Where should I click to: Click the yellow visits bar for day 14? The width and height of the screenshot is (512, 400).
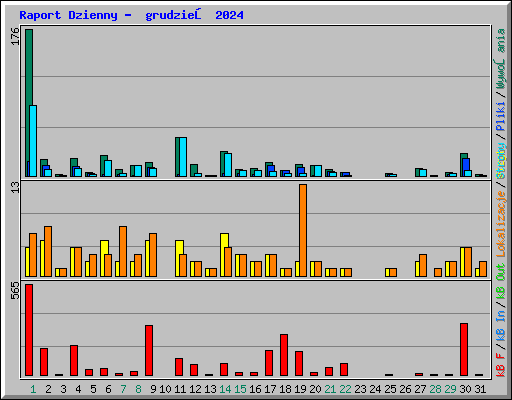point(224,241)
